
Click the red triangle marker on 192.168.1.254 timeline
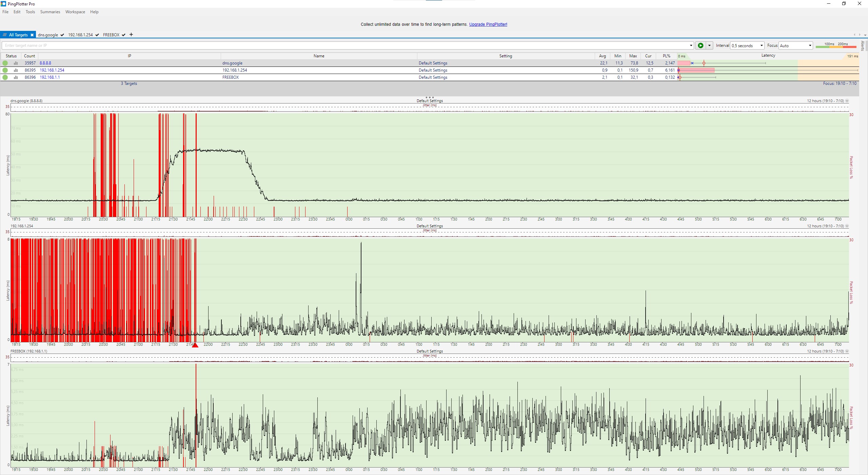195,345
